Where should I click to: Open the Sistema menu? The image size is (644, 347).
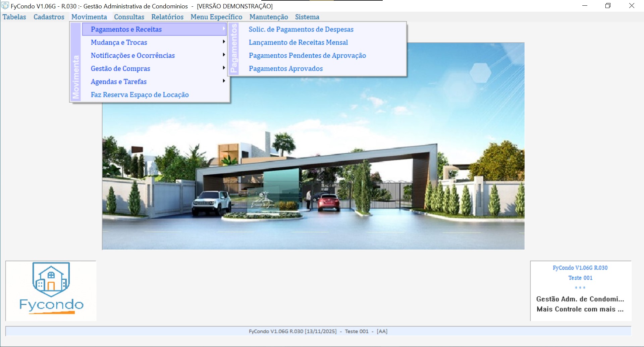click(307, 17)
